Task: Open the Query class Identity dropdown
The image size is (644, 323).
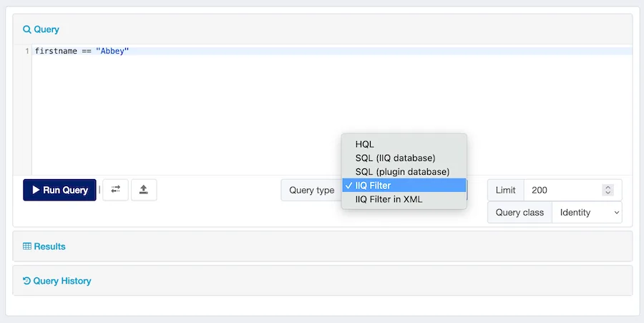Action: pyautogui.click(x=587, y=212)
